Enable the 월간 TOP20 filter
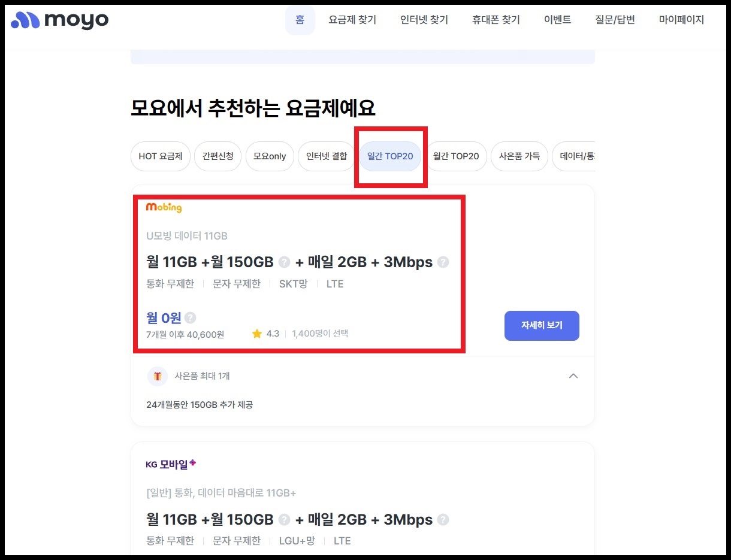Image resolution: width=731 pixels, height=560 pixels. (457, 156)
